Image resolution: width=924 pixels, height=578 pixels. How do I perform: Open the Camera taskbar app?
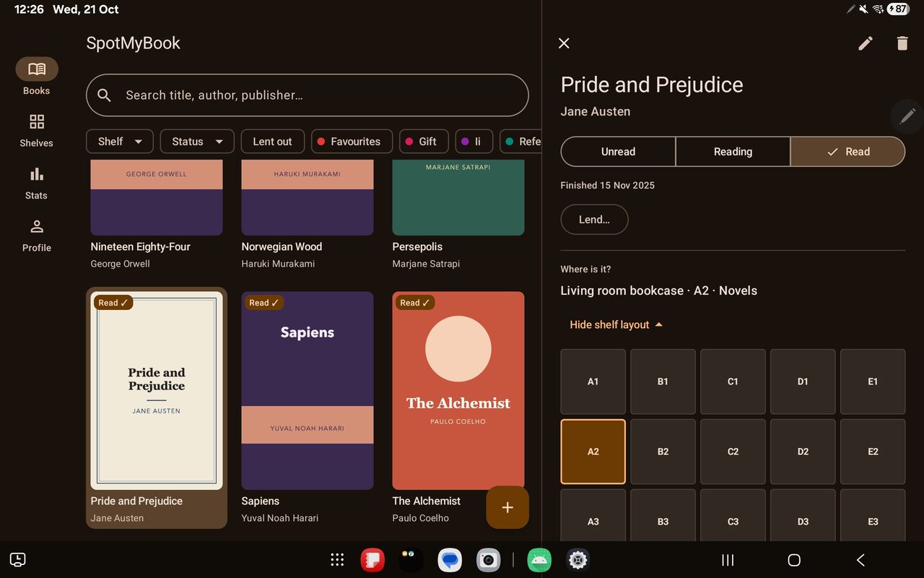tap(489, 560)
